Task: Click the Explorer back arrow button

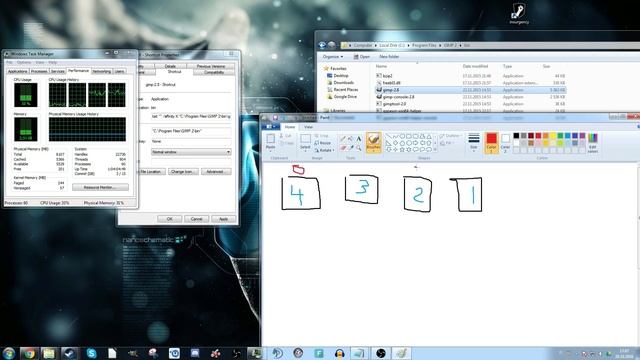Action: [322, 45]
